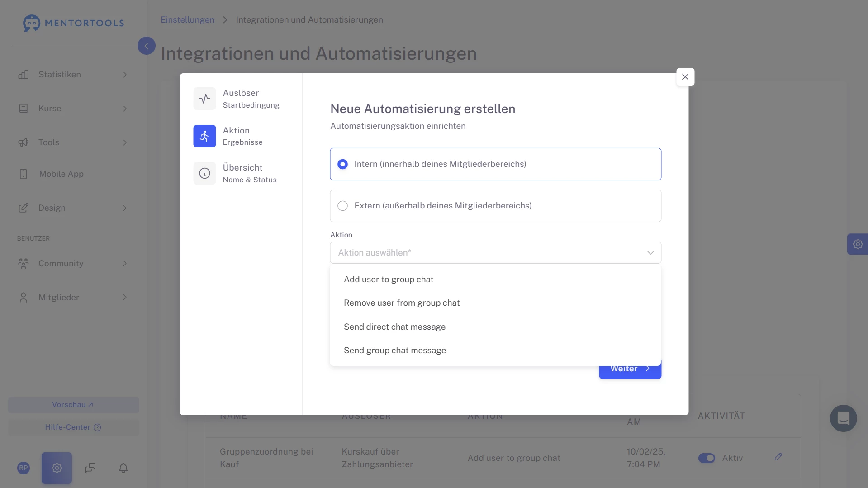Click the Übersicht info icon step

point(204,173)
